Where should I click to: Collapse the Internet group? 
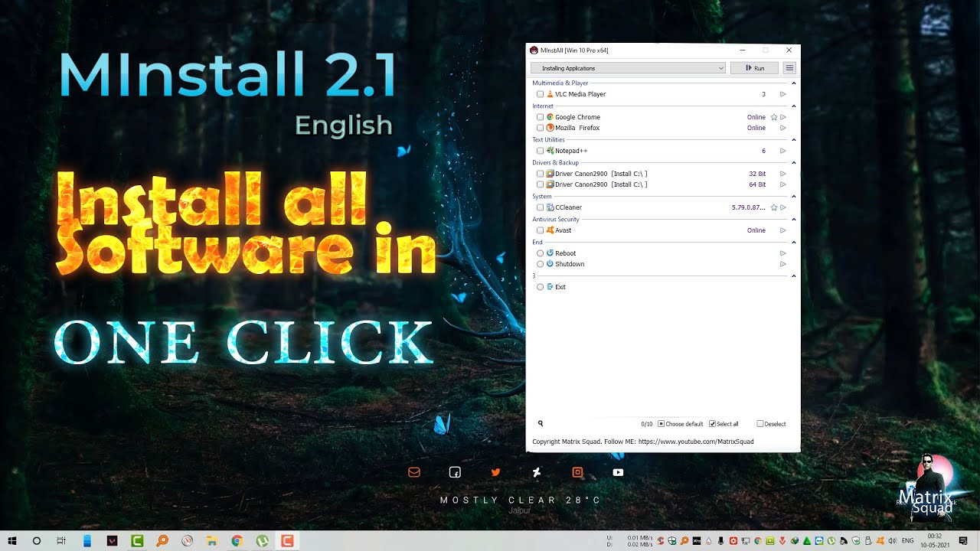tap(793, 106)
